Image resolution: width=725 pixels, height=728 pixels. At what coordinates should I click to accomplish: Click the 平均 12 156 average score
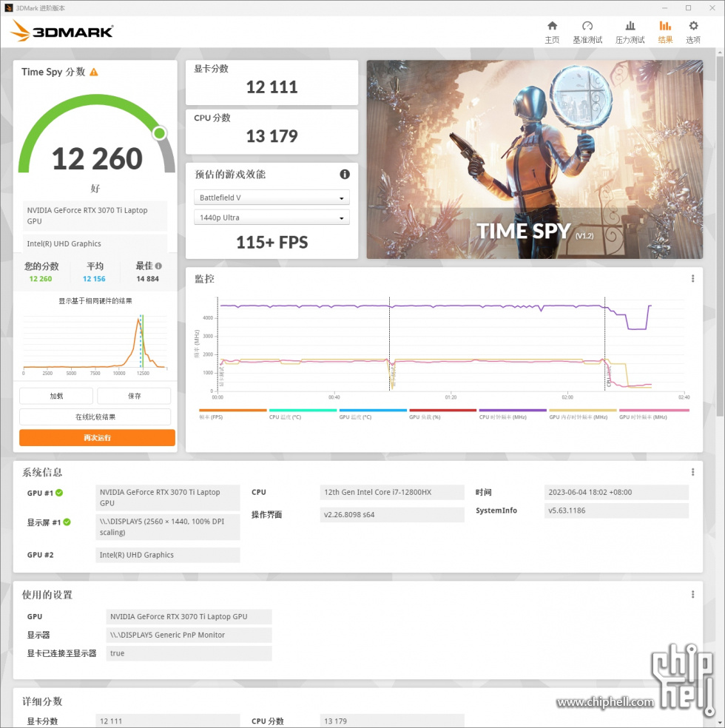(x=94, y=279)
